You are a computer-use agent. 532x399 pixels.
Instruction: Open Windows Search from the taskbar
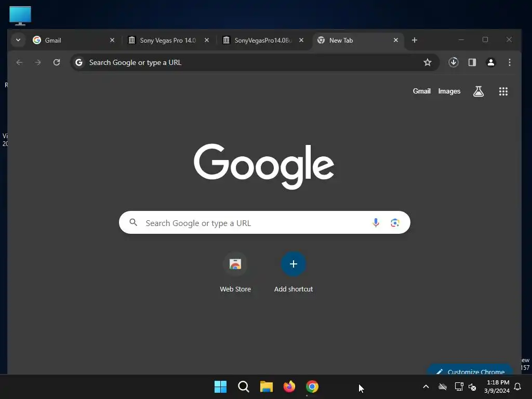coord(243,387)
